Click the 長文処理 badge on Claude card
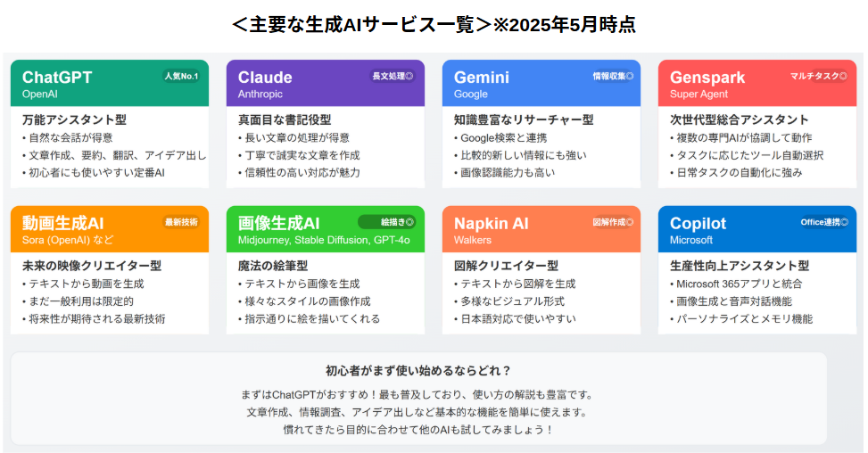 393,77
